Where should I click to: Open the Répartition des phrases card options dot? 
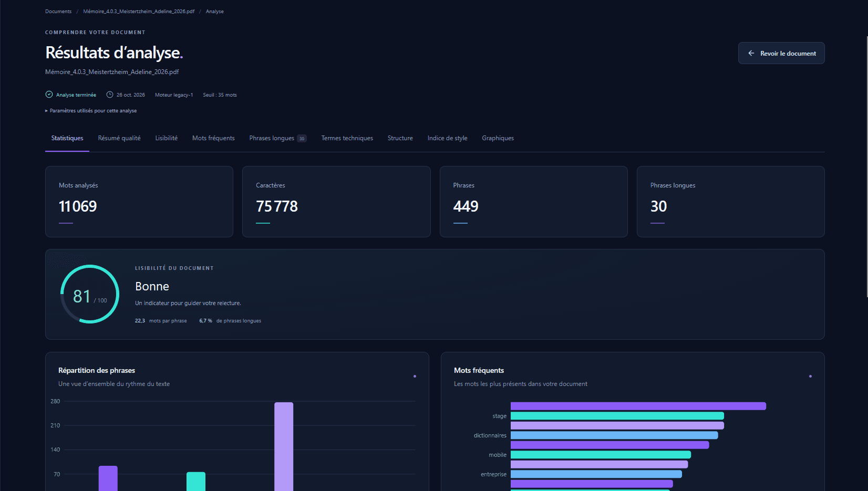(415, 376)
